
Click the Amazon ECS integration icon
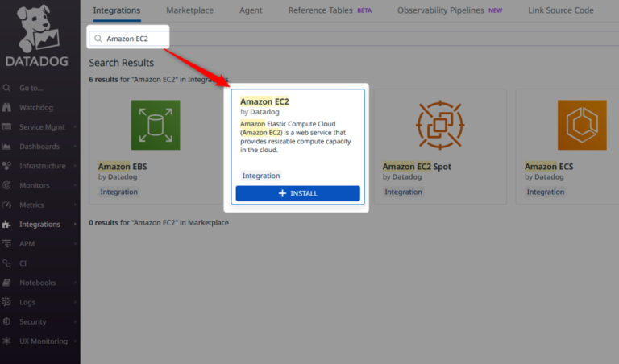coord(581,126)
